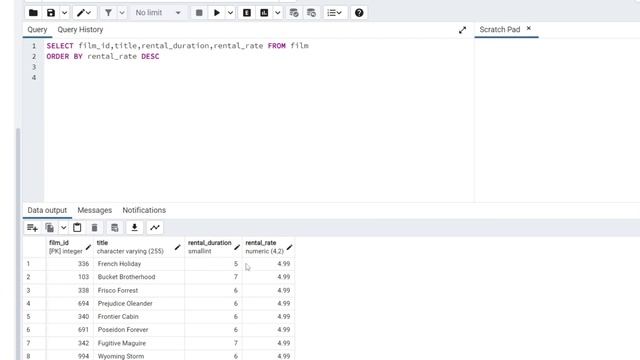
Task: Click the Poseidon Forever title cell
Action: click(x=139, y=329)
